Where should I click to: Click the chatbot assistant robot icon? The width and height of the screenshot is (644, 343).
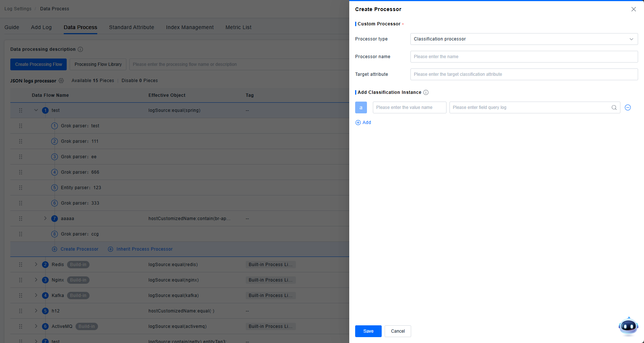(x=628, y=326)
